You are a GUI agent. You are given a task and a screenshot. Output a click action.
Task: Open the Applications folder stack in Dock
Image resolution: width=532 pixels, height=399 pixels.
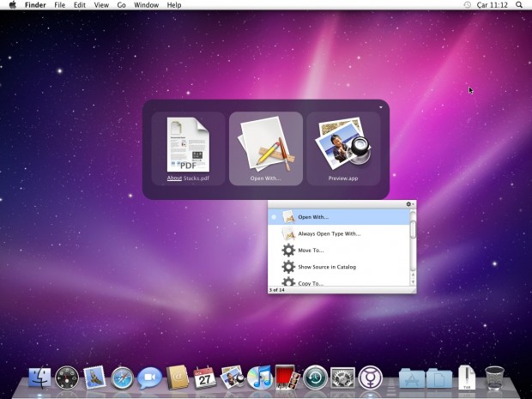(x=412, y=378)
